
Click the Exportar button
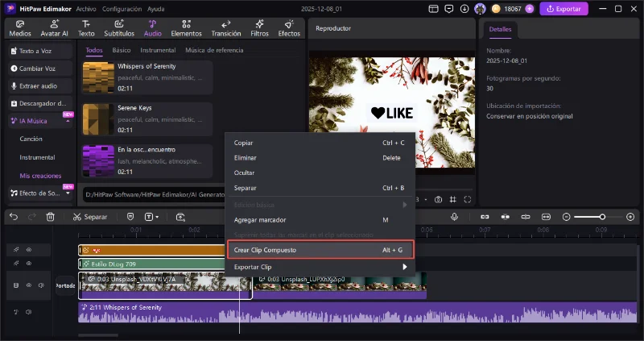564,9
